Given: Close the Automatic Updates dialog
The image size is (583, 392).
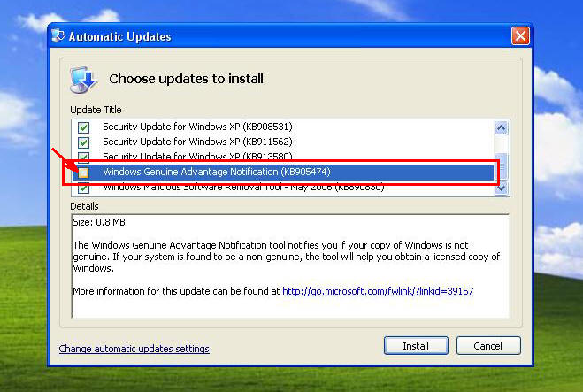Looking at the screenshot, I should (520, 35).
